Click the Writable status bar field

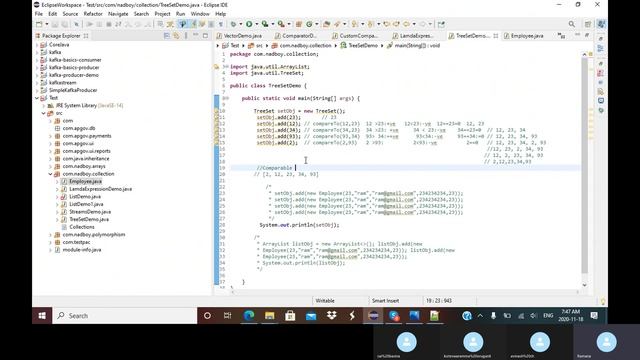(325, 301)
